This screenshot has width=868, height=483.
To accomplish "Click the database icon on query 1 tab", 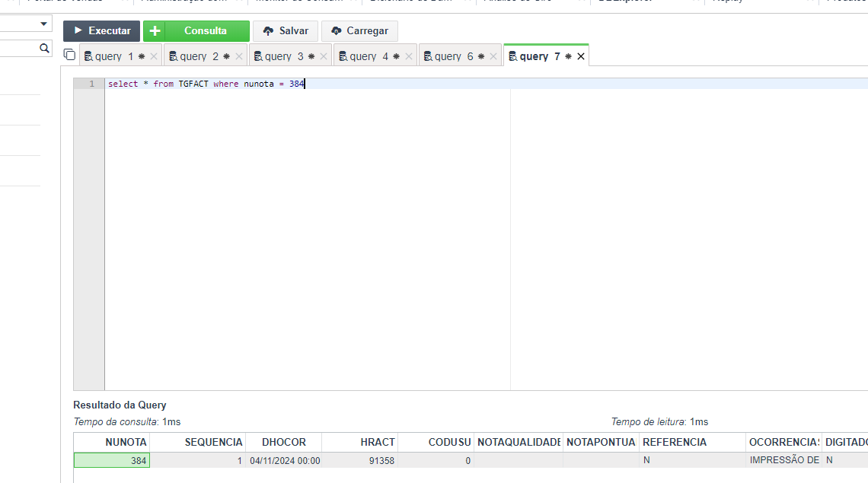I will [88, 56].
